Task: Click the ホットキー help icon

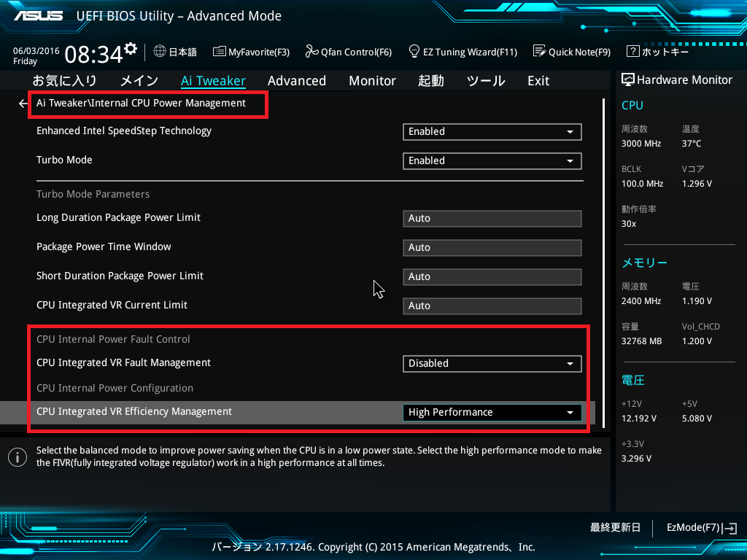Action: (x=633, y=52)
